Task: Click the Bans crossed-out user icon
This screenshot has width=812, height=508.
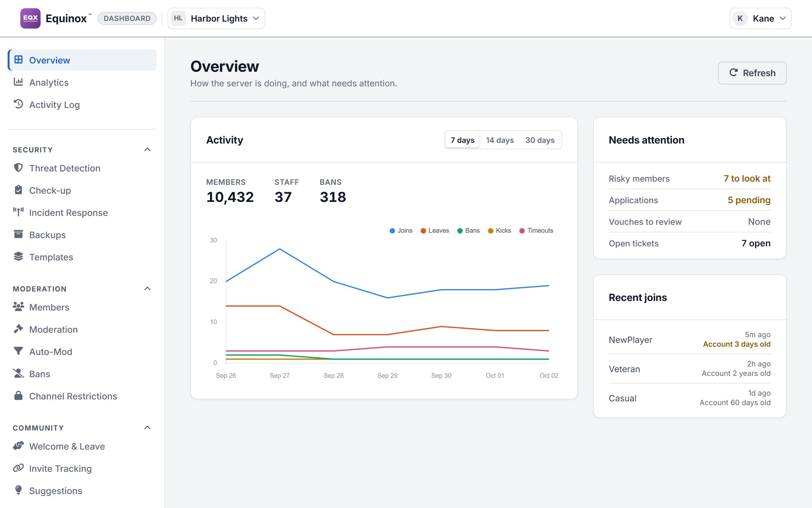Action: coord(18,373)
